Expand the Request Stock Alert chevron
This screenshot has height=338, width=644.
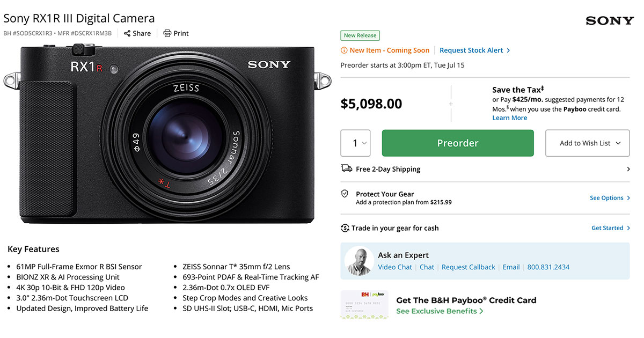point(508,50)
